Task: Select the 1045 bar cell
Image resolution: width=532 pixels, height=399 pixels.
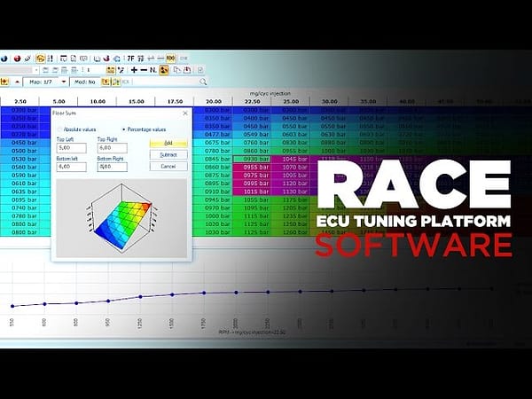Action: 291,159
